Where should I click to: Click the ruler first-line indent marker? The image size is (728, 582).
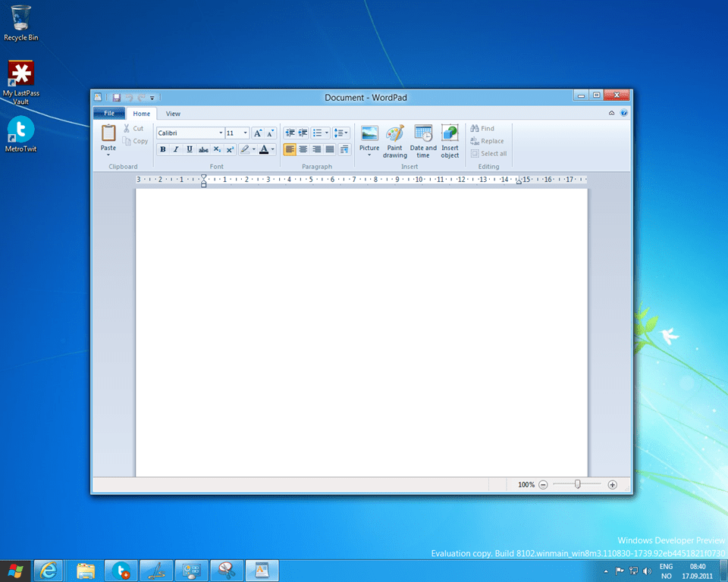203,177
